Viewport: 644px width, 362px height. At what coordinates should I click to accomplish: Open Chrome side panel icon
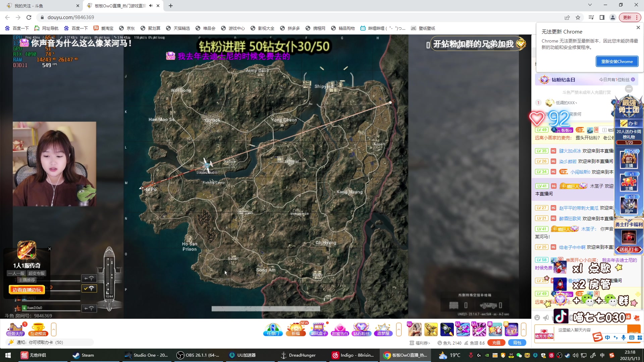(x=602, y=17)
